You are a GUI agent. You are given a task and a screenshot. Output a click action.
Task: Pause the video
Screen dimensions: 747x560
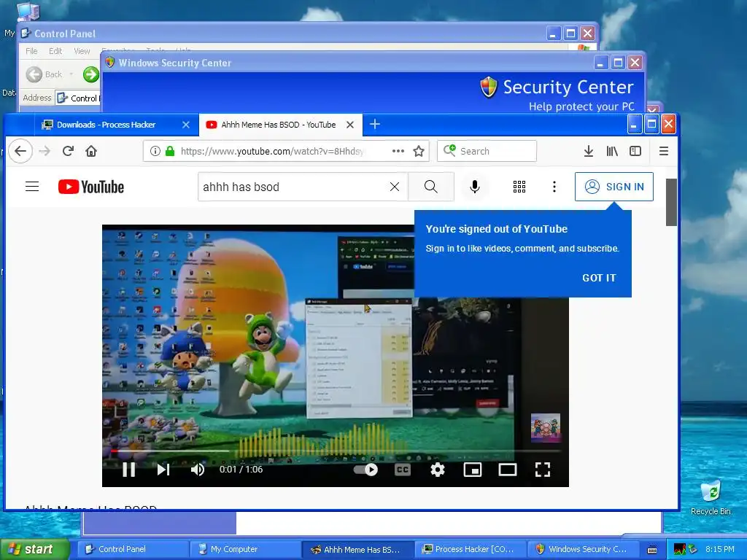point(128,470)
